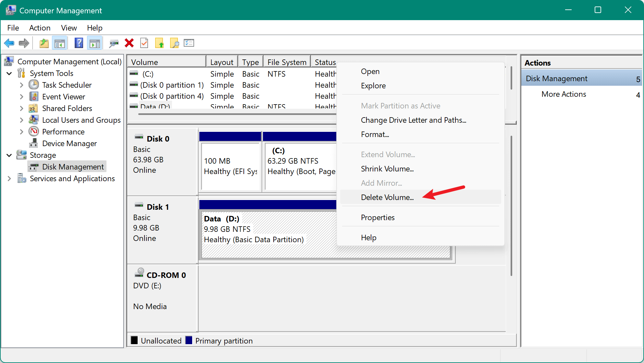The width and height of the screenshot is (644, 363).
Task: Expand Services and Applications node
Action: tap(9, 179)
